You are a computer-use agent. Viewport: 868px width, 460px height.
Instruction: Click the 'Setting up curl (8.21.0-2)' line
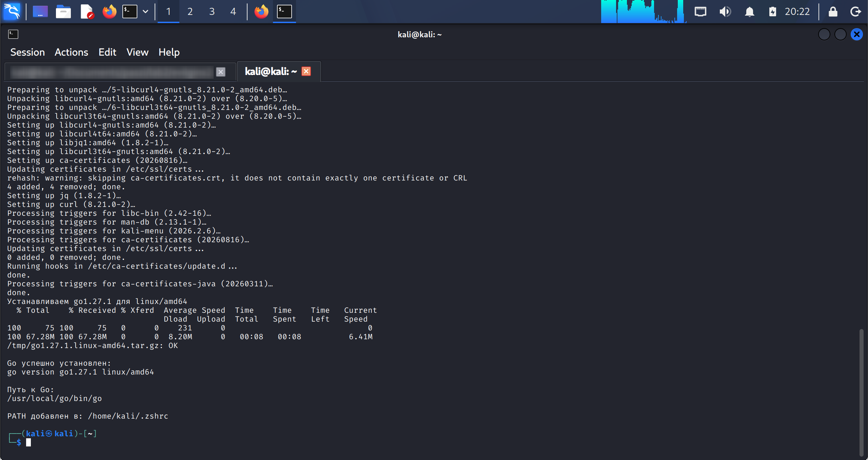71,205
